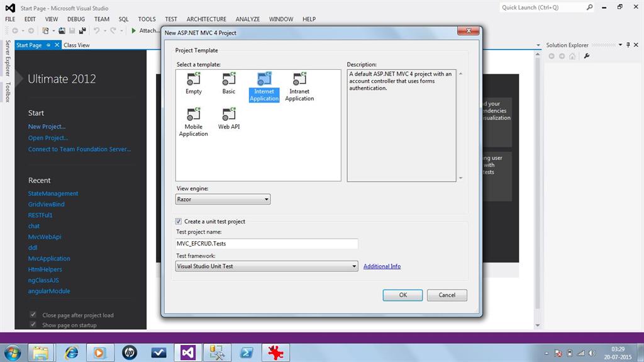Open Windows Explorer folder from taskbar
Image resolution: width=644 pixels, height=362 pixels.
click(x=41, y=353)
